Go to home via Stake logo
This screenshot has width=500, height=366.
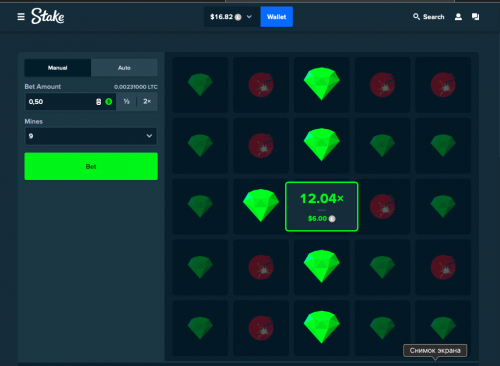click(48, 16)
